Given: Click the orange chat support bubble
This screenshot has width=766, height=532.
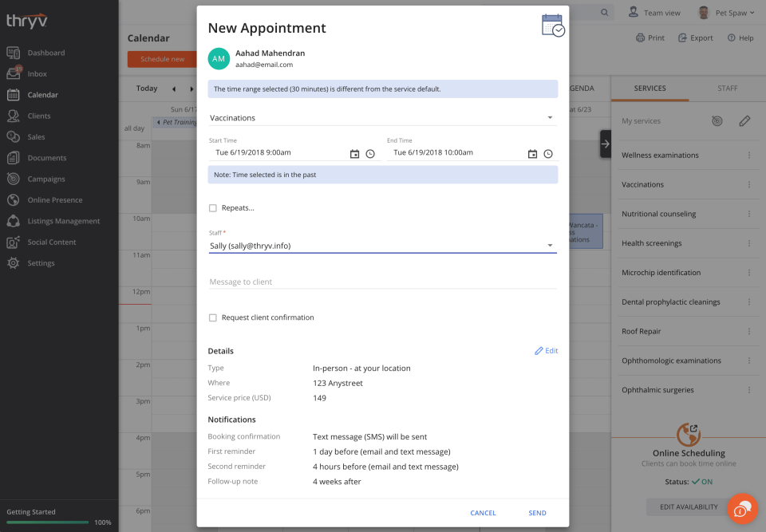Looking at the screenshot, I should click(x=742, y=509).
